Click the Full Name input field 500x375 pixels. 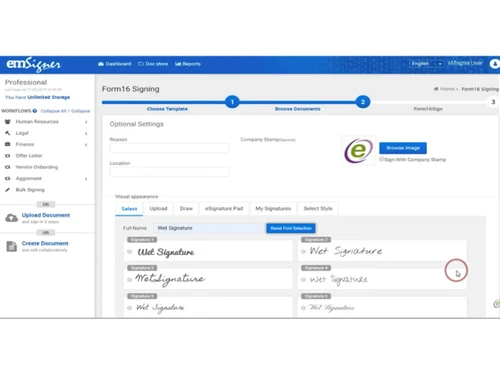[209, 228]
